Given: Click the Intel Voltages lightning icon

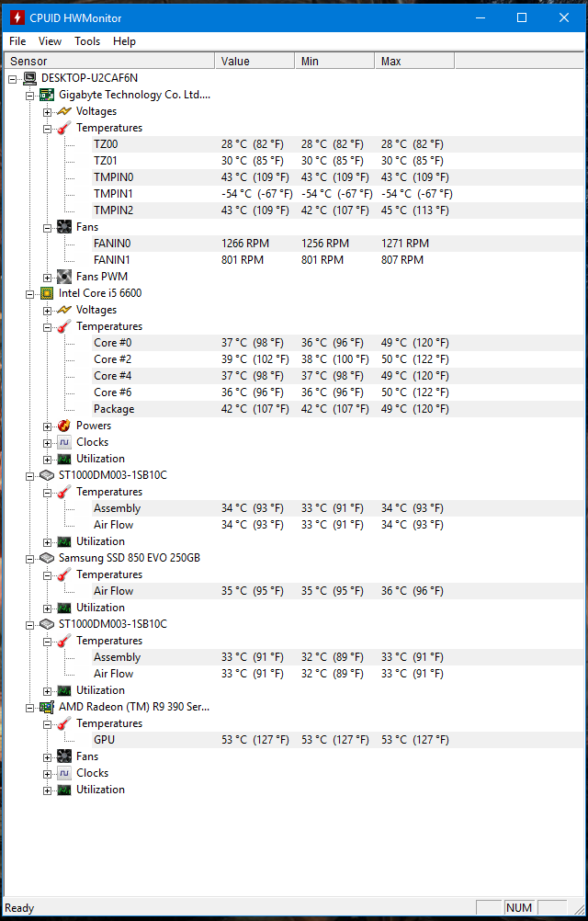Looking at the screenshot, I should [x=64, y=310].
